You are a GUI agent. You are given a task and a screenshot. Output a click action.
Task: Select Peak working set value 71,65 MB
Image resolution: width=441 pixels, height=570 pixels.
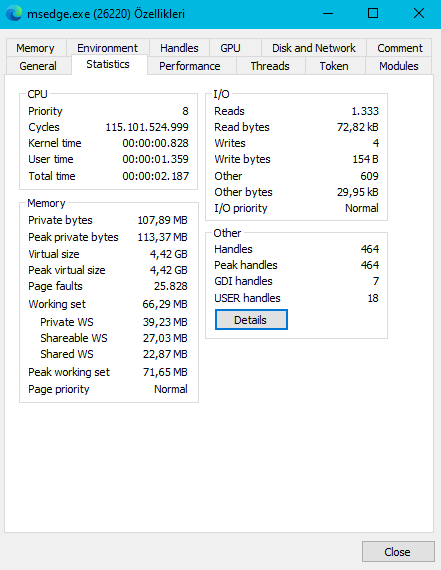coord(165,372)
